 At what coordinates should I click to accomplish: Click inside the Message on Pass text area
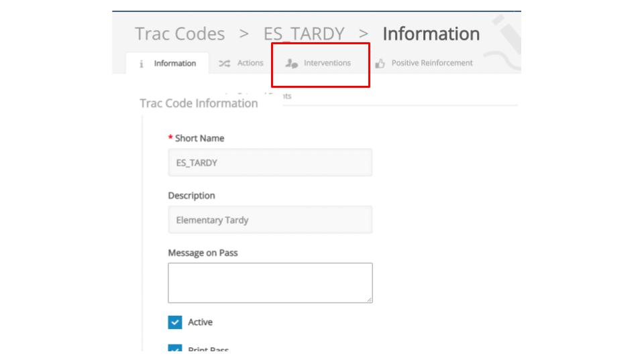(x=270, y=282)
